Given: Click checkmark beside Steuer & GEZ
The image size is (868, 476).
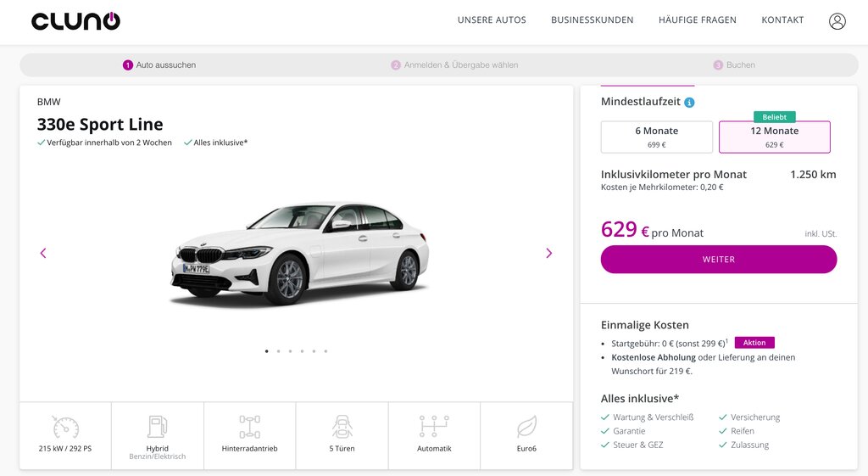Looking at the screenshot, I should (605, 445).
